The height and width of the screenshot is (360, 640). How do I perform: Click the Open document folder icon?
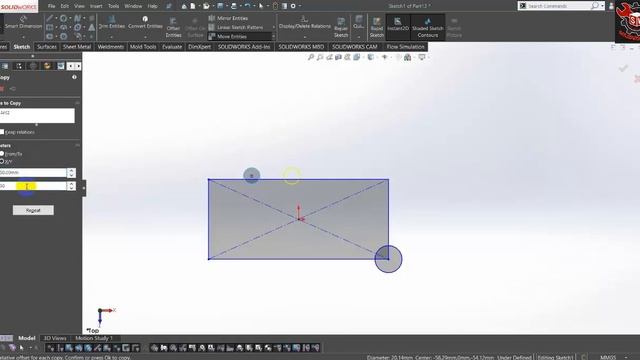pyautogui.click(x=206, y=6)
